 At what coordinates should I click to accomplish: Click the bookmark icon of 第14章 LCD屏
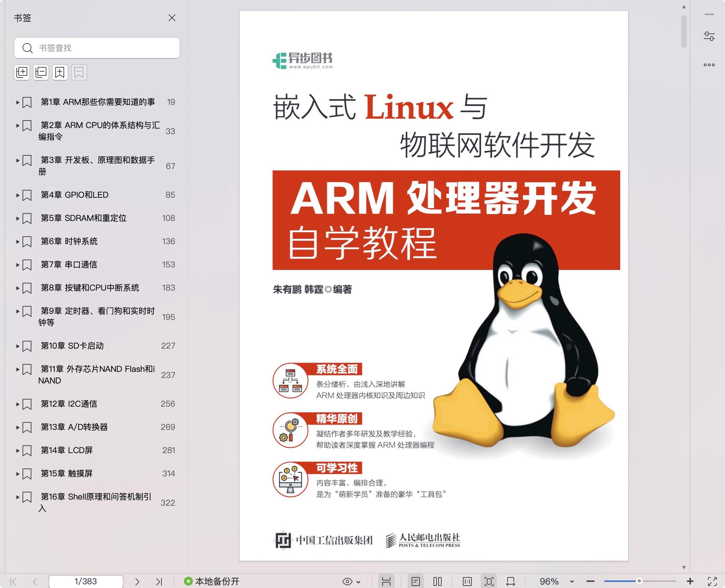tap(27, 451)
